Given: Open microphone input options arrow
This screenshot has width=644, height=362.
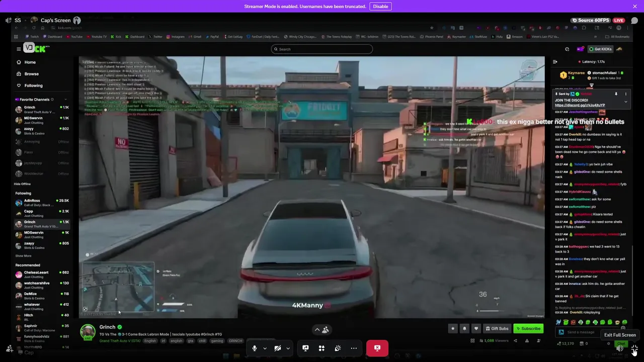Looking at the screenshot, I should pos(265,348).
